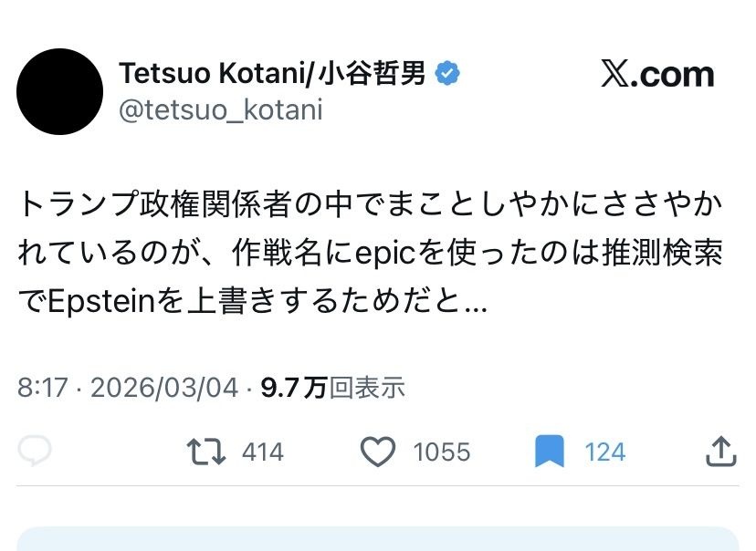Screen dimensions: 756x551
Task: View the 1055 likes count
Action: 441,452
